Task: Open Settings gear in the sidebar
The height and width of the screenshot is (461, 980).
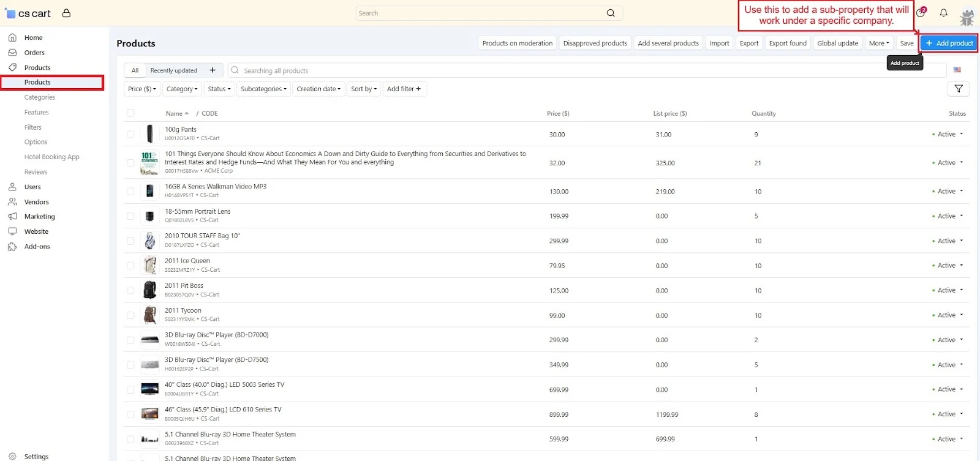Action: [12, 456]
